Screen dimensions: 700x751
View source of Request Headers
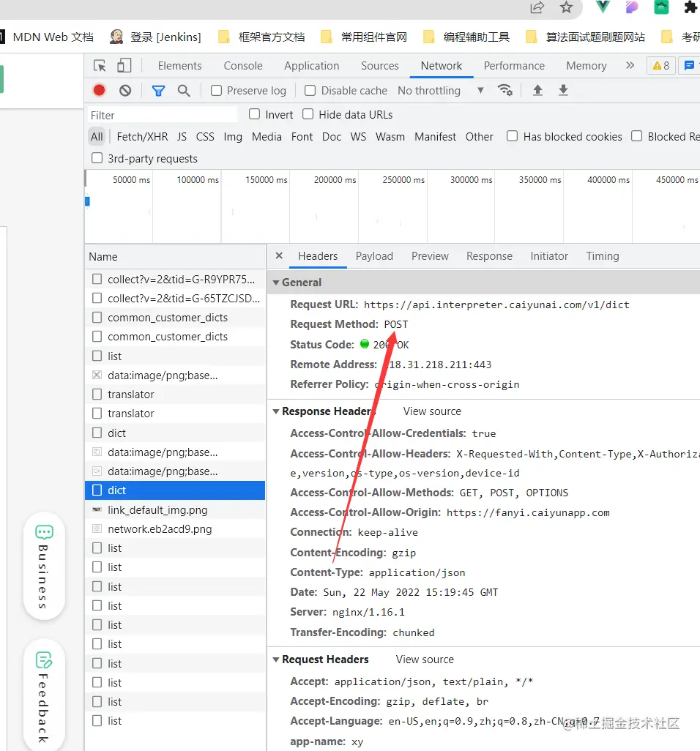[425, 660]
